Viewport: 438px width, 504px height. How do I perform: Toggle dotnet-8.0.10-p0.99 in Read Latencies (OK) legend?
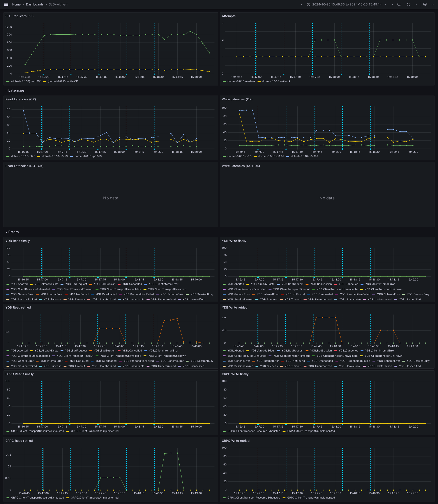pos(55,156)
